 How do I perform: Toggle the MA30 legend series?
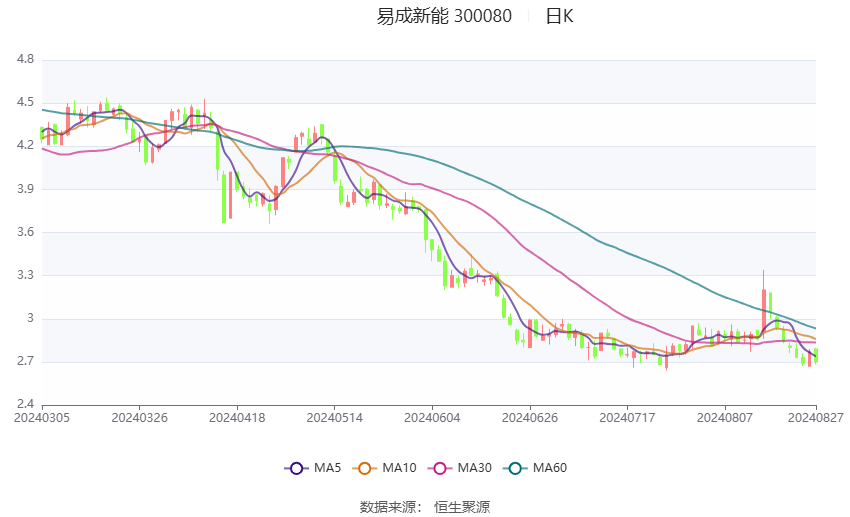click(x=460, y=468)
